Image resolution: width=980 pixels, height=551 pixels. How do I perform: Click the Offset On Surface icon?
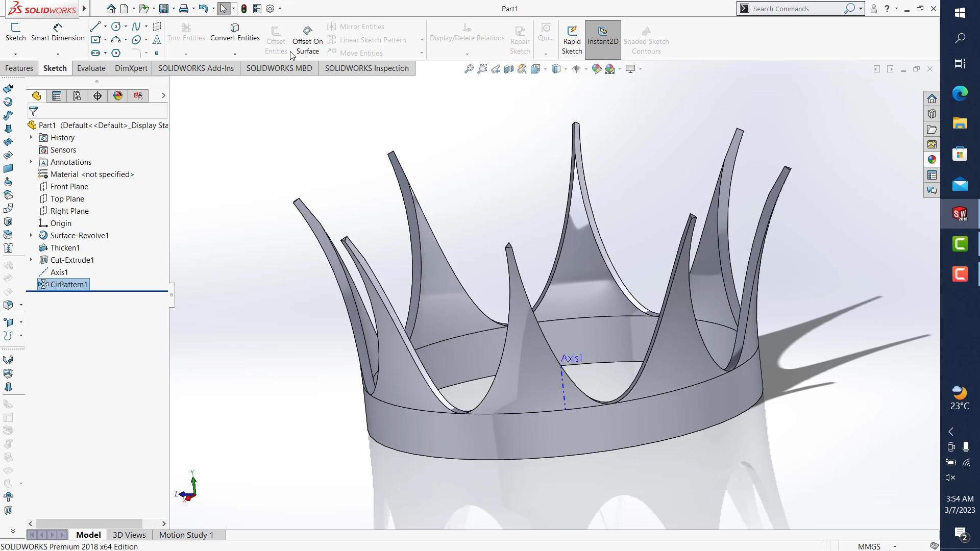coord(307,31)
